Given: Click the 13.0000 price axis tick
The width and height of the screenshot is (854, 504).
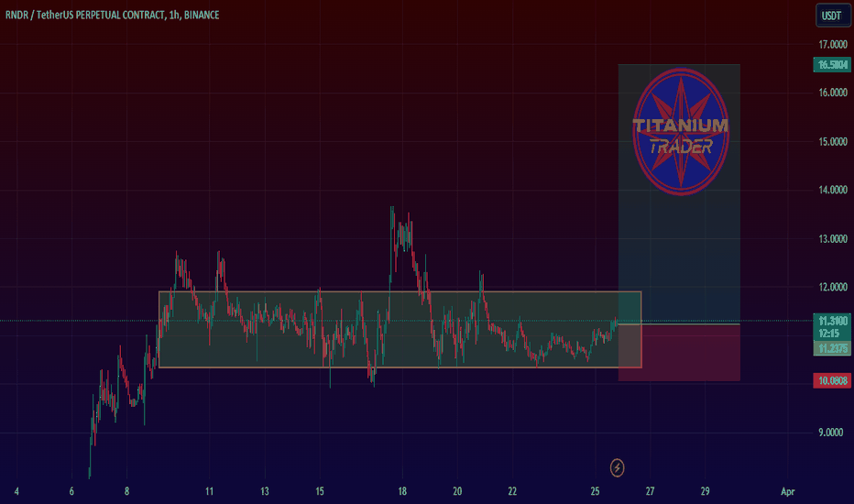Looking at the screenshot, I should click(833, 238).
